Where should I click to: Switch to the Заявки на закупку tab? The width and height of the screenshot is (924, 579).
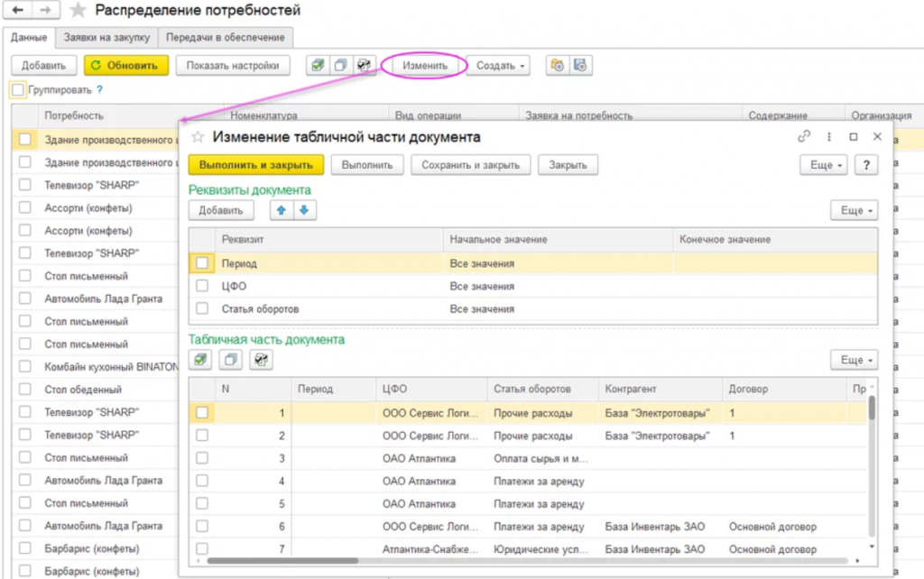point(106,37)
